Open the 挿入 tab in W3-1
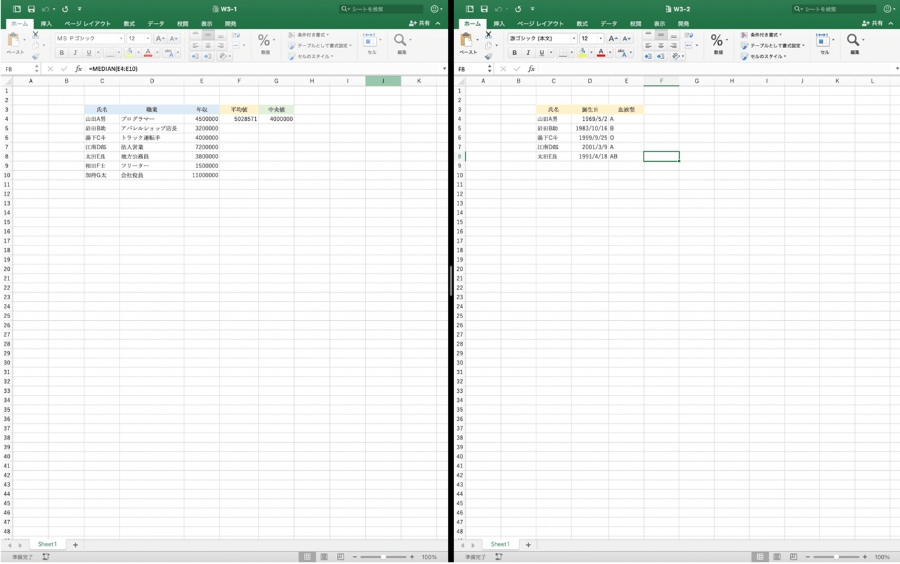 (46, 24)
